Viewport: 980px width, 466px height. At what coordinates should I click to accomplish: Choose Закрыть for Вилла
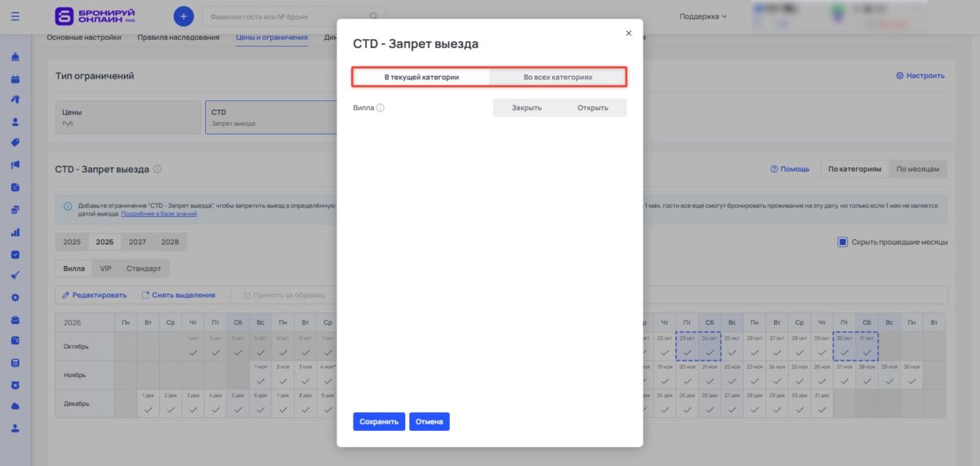(527, 108)
